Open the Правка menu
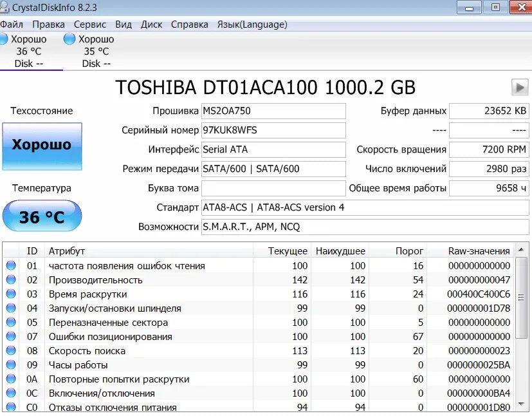This screenshot has height=416, width=532. (48, 24)
